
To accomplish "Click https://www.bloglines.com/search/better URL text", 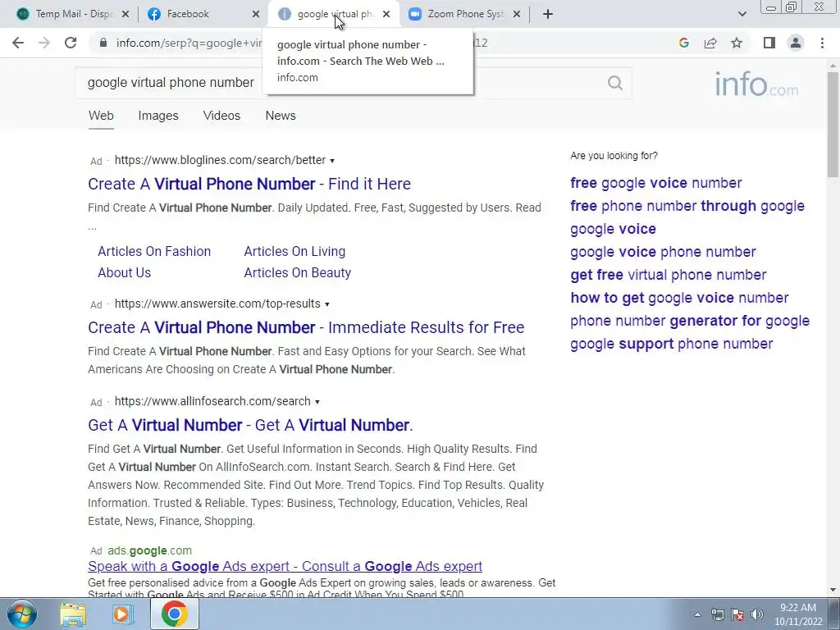I will [x=220, y=160].
